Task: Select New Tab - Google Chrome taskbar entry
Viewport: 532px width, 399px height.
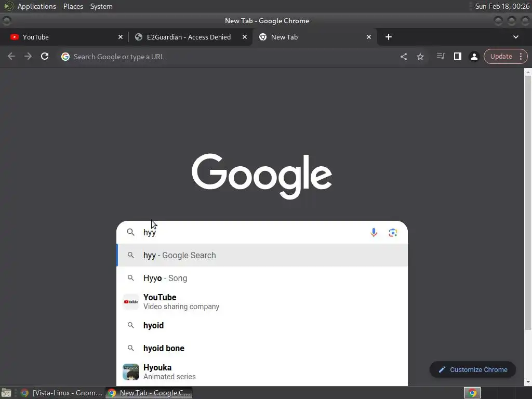Action: tap(149, 393)
